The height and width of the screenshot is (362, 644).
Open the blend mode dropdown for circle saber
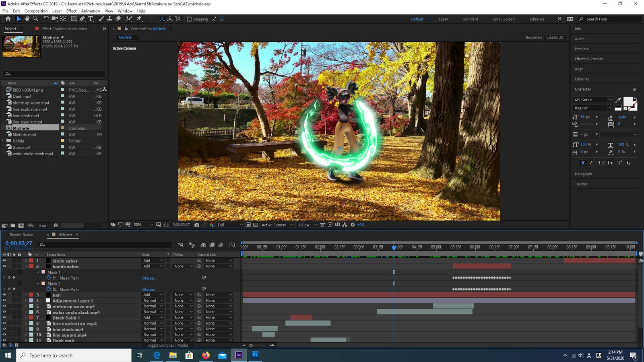[153, 261]
